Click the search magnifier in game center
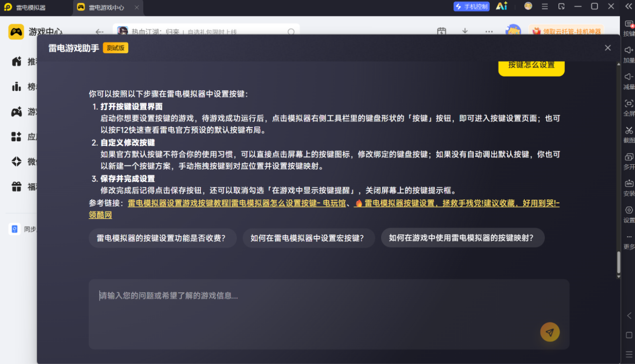 point(291,32)
